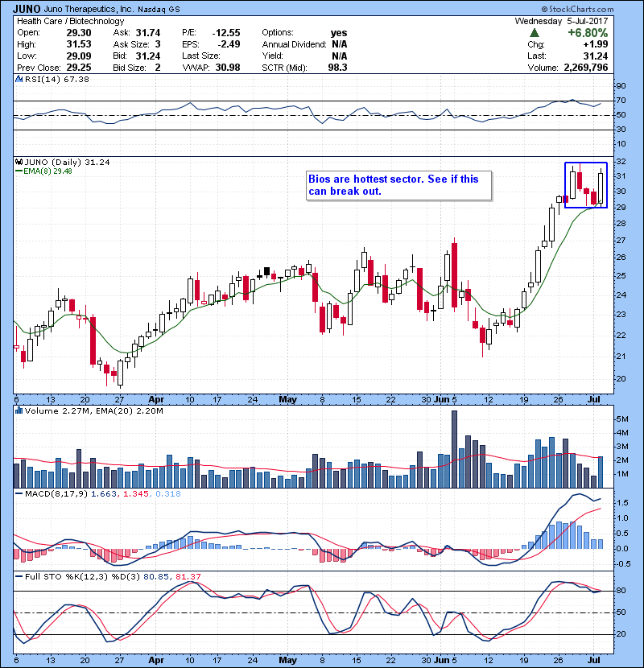Click the High price value 31.53
Viewport: 644px width, 668px height.
pos(79,44)
